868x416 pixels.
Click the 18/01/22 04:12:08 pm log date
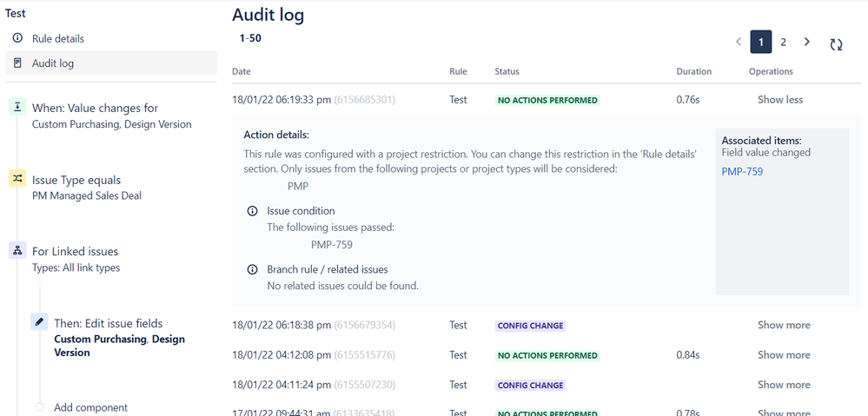[282, 354]
